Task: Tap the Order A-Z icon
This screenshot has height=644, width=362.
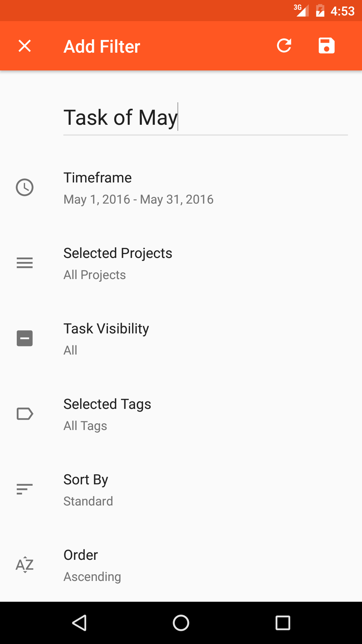Action: (24, 565)
